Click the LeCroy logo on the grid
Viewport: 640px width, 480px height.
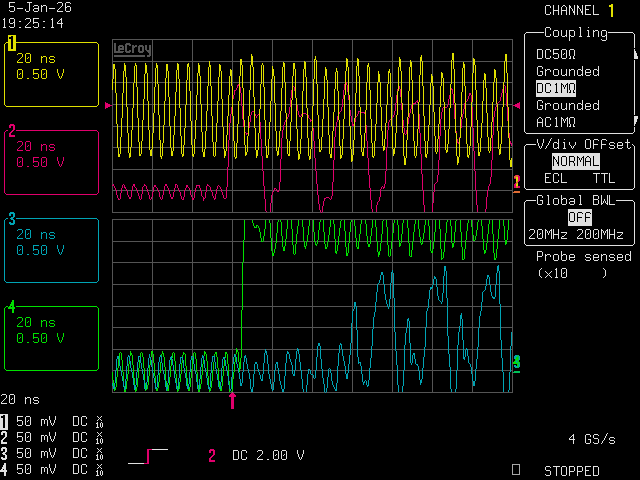click(x=131, y=48)
